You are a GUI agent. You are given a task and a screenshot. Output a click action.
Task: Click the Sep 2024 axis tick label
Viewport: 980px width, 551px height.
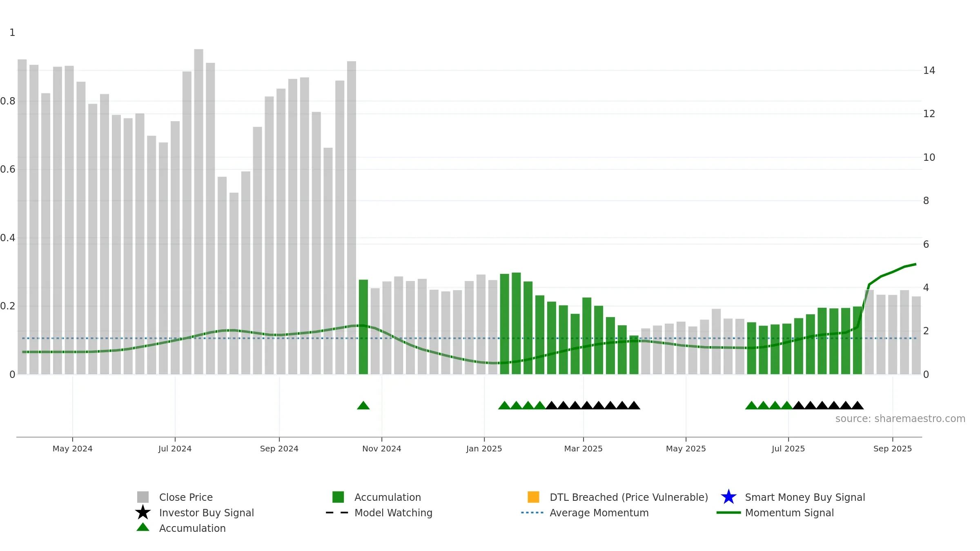coord(279,449)
